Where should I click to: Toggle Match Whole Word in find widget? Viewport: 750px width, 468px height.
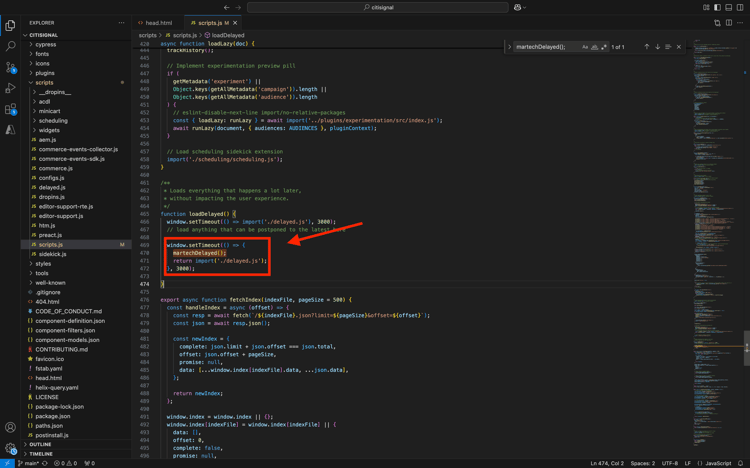pyautogui.click(x=594, y=47)
